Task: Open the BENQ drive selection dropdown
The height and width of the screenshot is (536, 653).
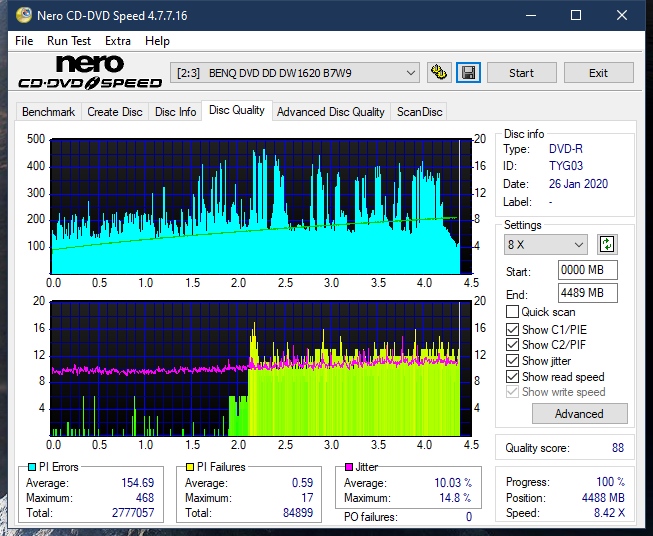Action: [295, 73]
